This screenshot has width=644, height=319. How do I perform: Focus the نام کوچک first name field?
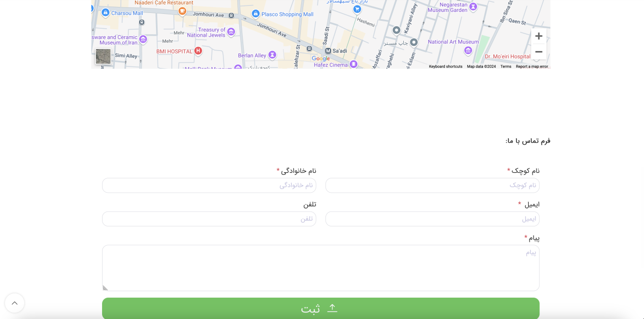click(x=432, y=185)
